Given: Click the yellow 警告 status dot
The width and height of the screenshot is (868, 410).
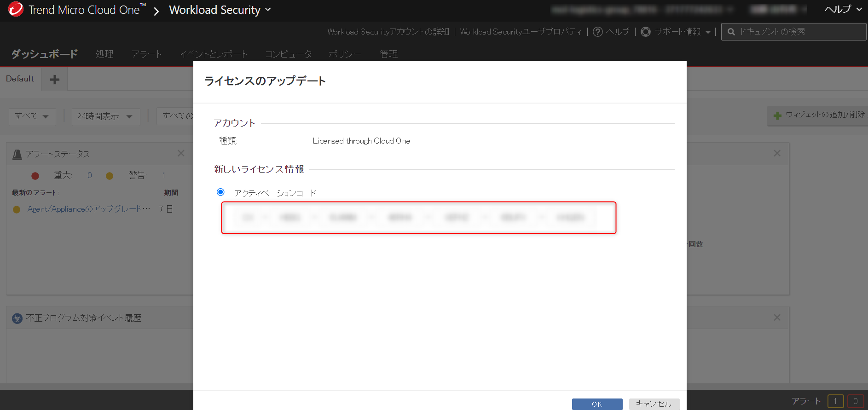Looking at the screenshot, I should pyautogui.click(x=110, y=176).
